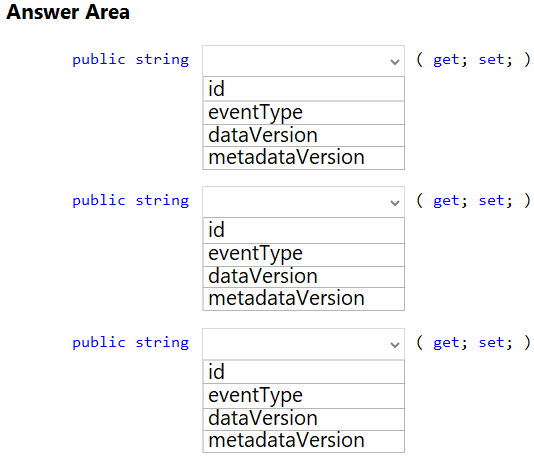Click the first 'public string' code label
This screenshot has height=456, width=534.
point(130,60)
